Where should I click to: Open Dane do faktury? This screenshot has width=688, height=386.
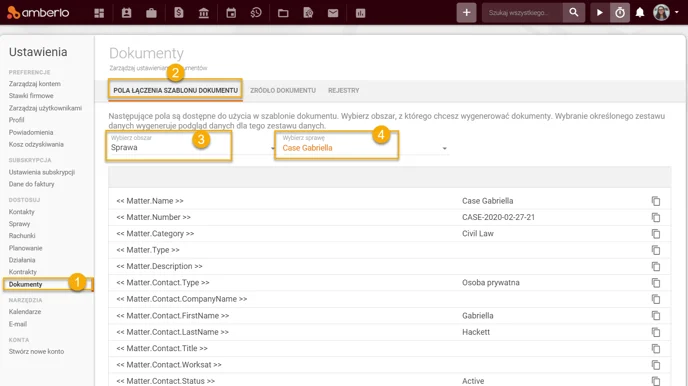32,184
